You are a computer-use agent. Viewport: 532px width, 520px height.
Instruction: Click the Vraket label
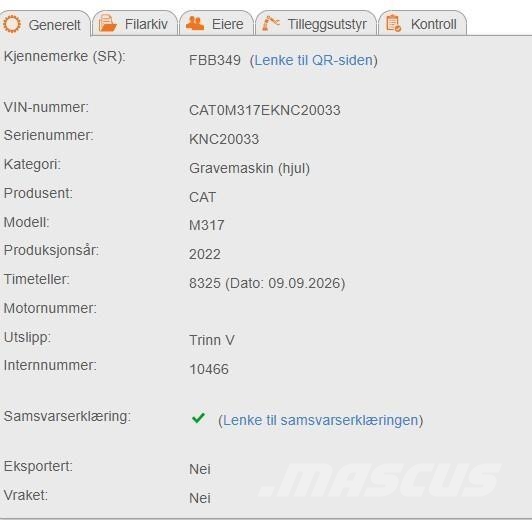coord(26,495)
